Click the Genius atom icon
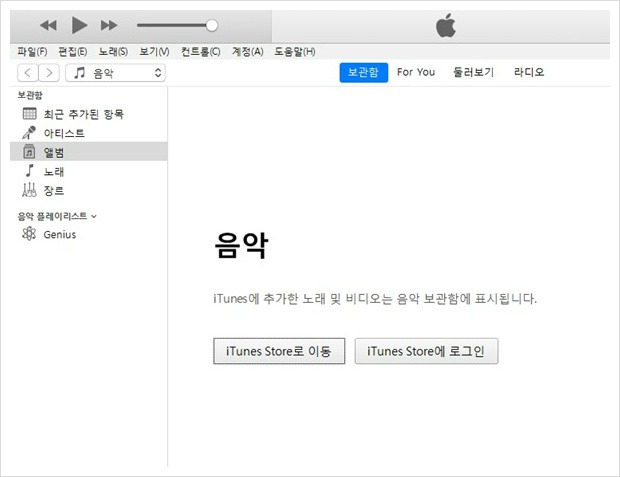The width and height of the screenshot is (620, 477). click(x=29, y=234)
